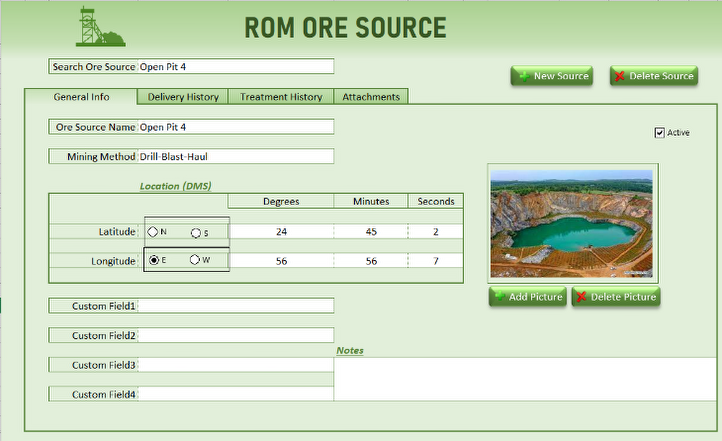Image resolution: width=722 pixels, height=441 pixels.
Task: Click the Minutes column header
Action: tap(371, 201)
